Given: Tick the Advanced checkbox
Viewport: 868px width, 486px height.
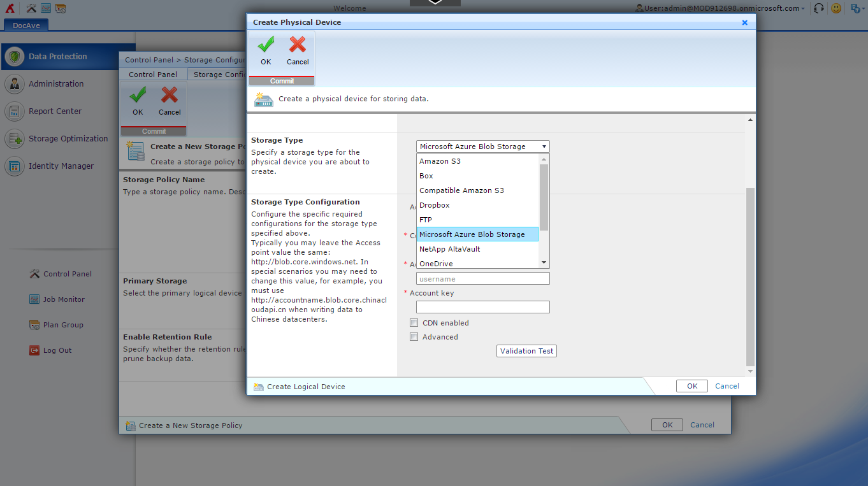Looking at the screenshot, I should [414, 337].
